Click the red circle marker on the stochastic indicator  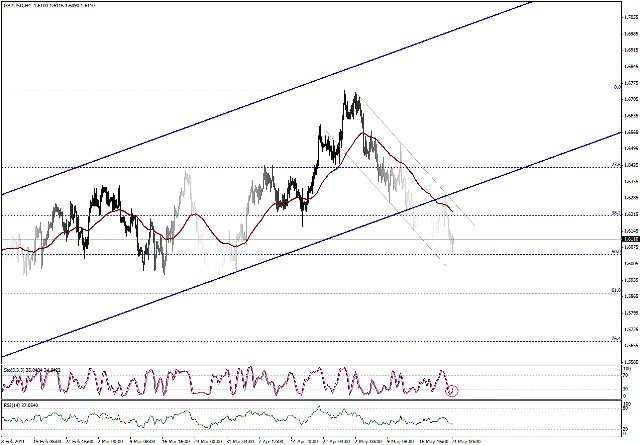(453, 391)
